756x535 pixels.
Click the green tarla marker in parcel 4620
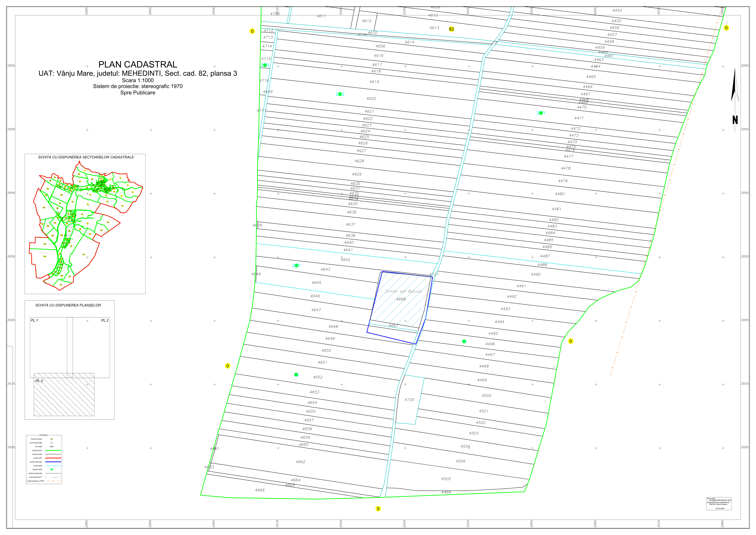(340, 94)
